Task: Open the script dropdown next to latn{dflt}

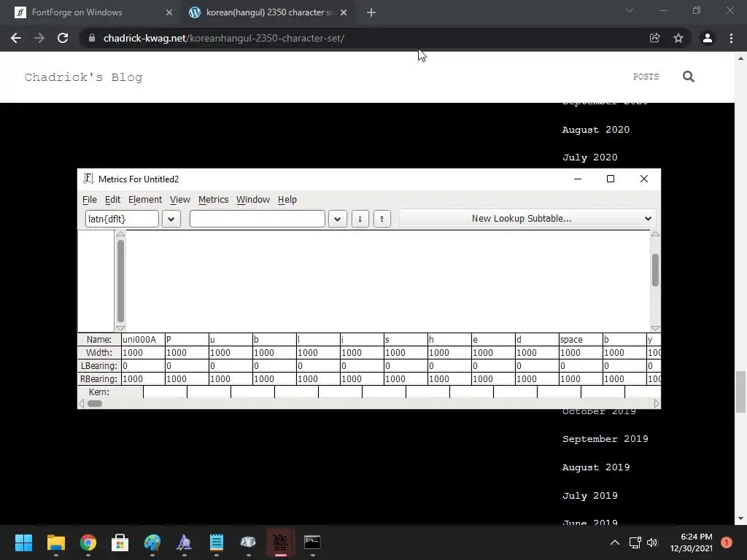Action: (x=171, y=219)
